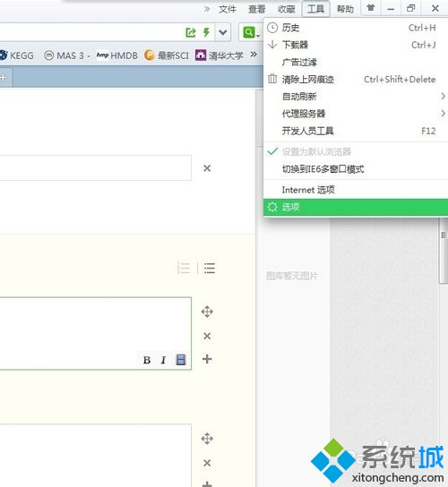This screenshot has width=448, height=487.
Task: Click the insert video film icon
Action: (x=181, y=360)
